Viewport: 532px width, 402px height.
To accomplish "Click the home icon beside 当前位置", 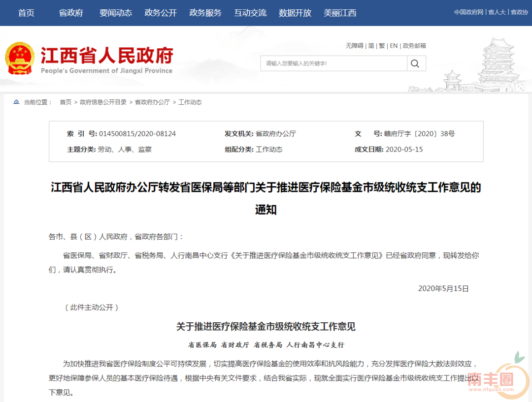I will [17, 102].
